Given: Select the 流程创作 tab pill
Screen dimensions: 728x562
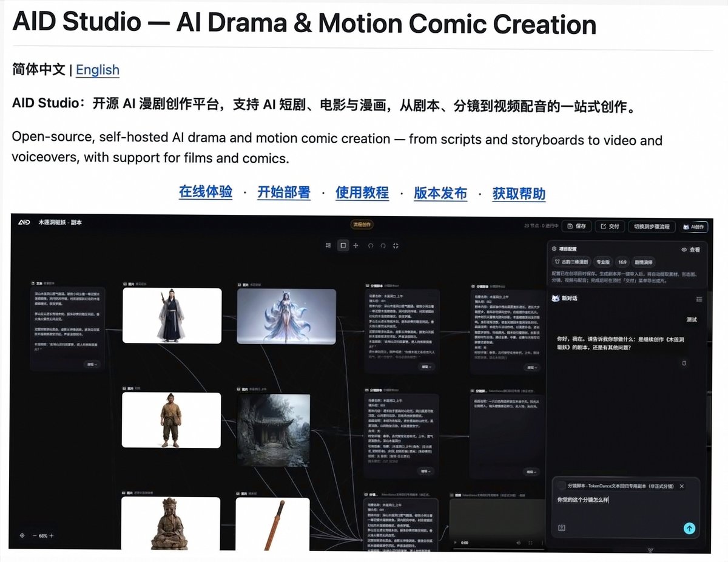Looking at the screenshot, I should pos(361,225).
